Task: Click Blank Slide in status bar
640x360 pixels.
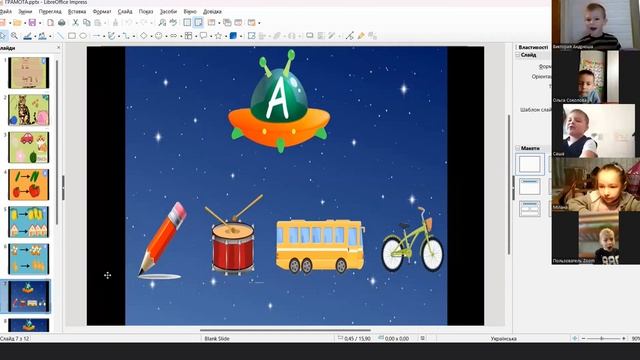Action: tap(217, 338)
